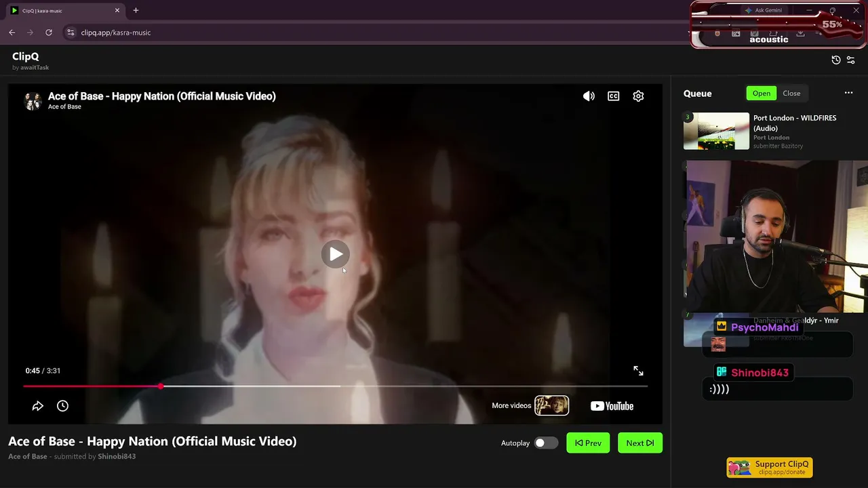
Task: Open the More videos thumbnail
Action: tap(551, 405)
